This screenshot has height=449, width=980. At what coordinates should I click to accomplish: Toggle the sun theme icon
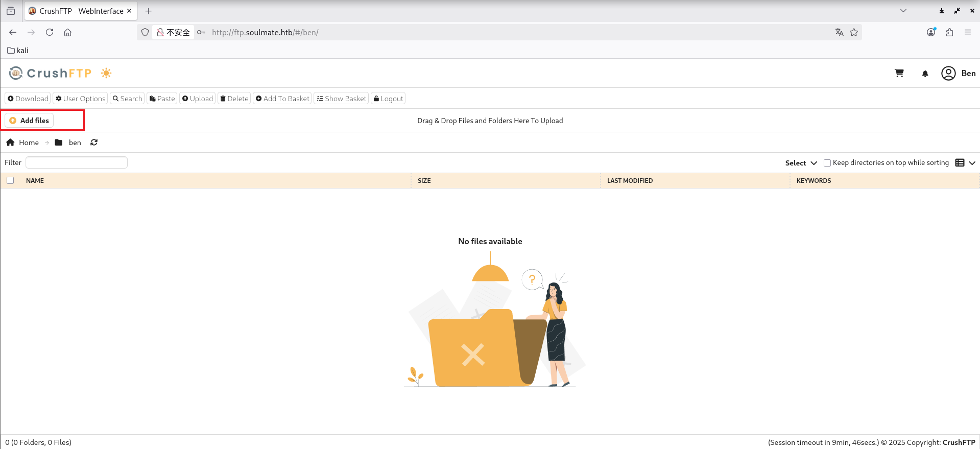(106, 73)
